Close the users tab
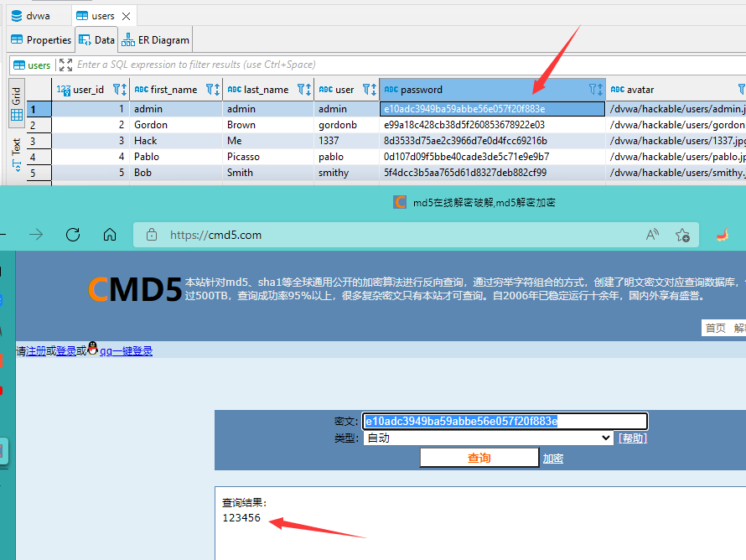 click(x=126, y=16)
